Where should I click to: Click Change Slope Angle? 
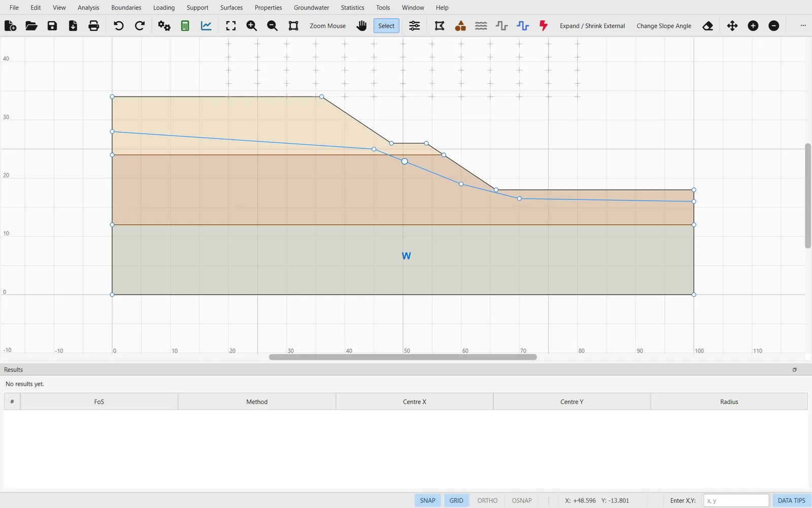(x=664, y=26)
